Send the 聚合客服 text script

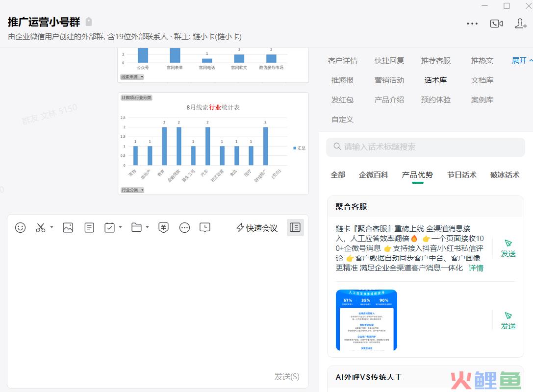508,248
